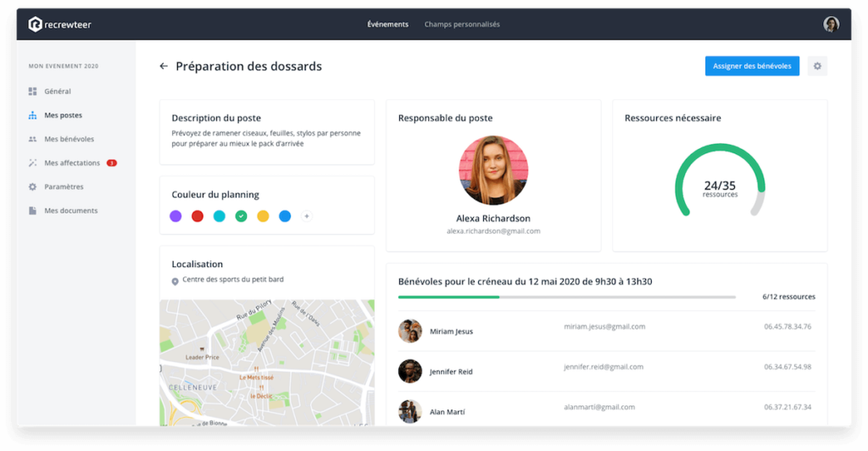Click the recrewteer logo
868x451 pixels.
[60, 25]
